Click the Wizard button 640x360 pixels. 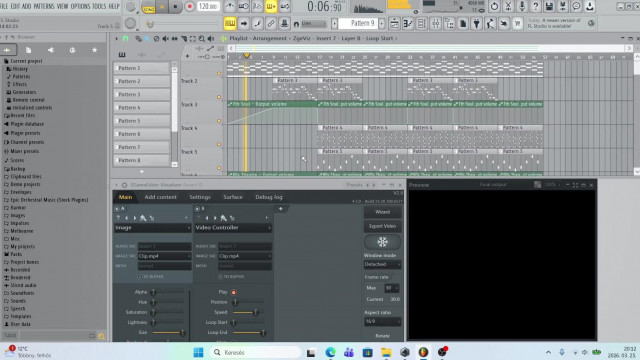point(382,212)
